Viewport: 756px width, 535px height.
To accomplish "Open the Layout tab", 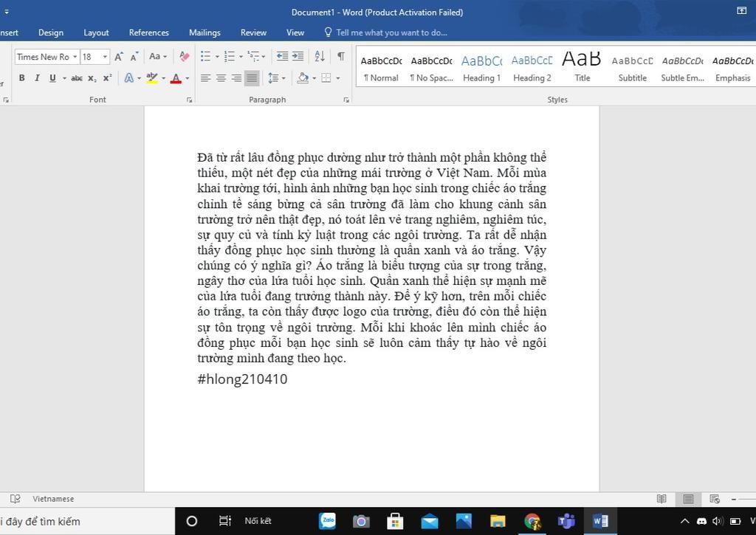I will point(96,32).
